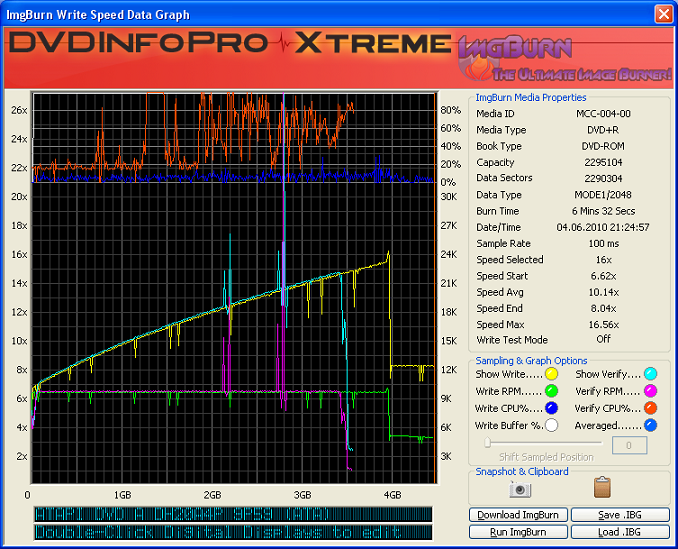Image resolution: width=678 pixels, height=549 pixels.
Task: Click the 26x label on the speed axis
Action: coord(19,110)
